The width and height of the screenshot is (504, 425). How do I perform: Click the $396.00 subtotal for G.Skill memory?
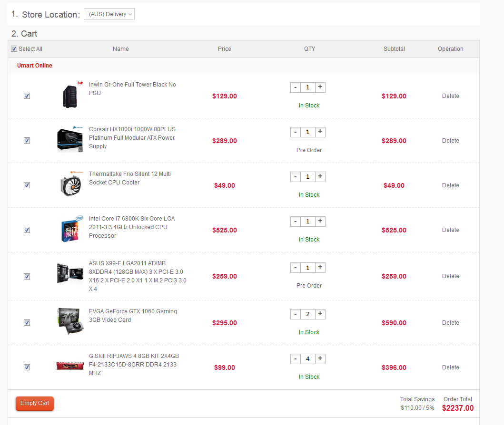[394, 367]
